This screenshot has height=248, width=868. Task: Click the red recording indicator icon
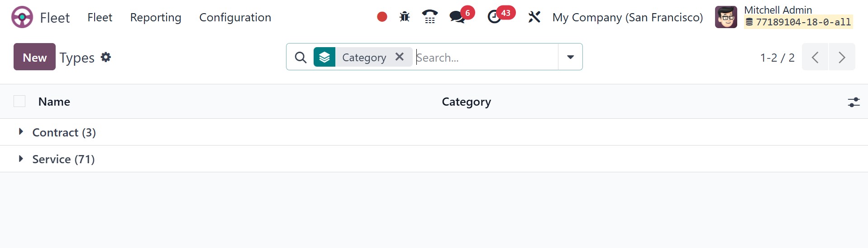point(382,17)
